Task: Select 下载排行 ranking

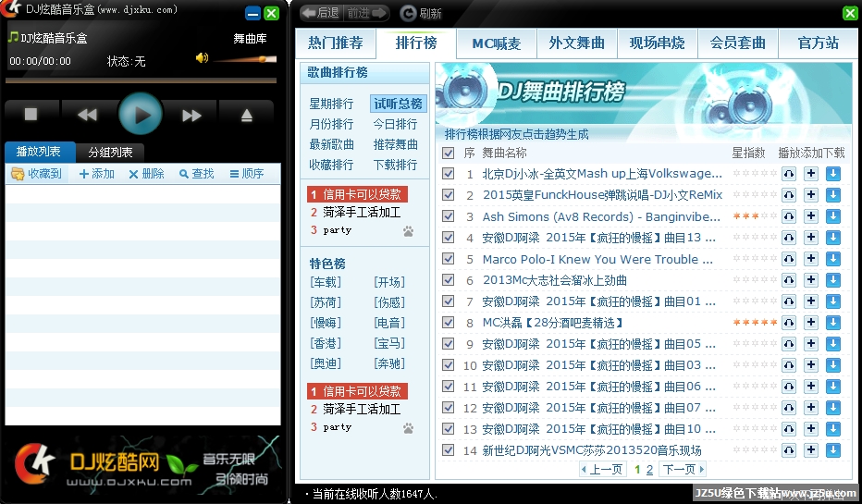Action: (x=395, y=165)
